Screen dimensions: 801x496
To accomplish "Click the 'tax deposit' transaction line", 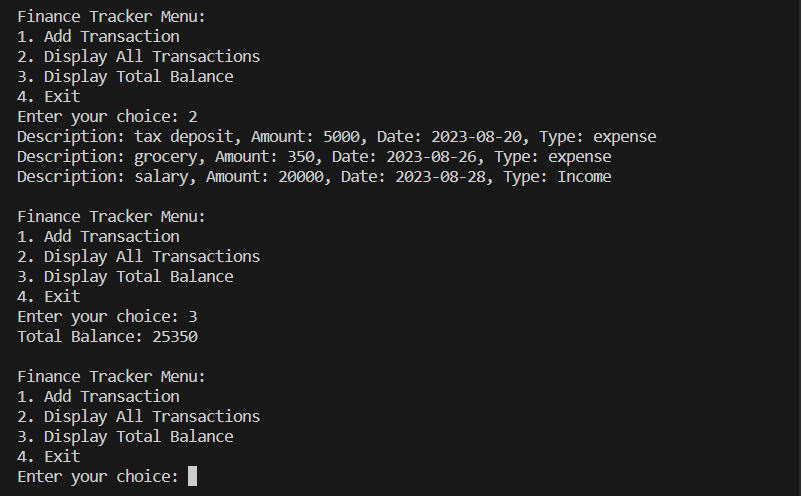I will tap(337, 136).
